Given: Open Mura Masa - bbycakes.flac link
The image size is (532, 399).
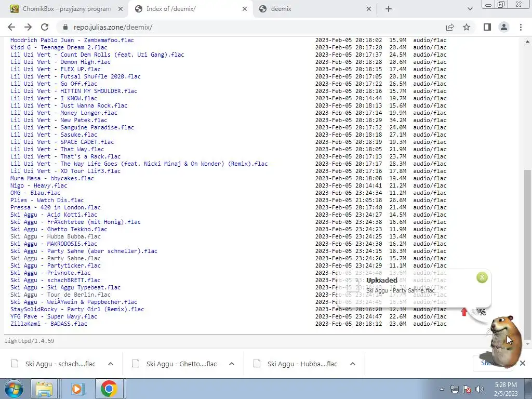Looking at the screenshot, I should pyautogui.click(x=52, y=178).
